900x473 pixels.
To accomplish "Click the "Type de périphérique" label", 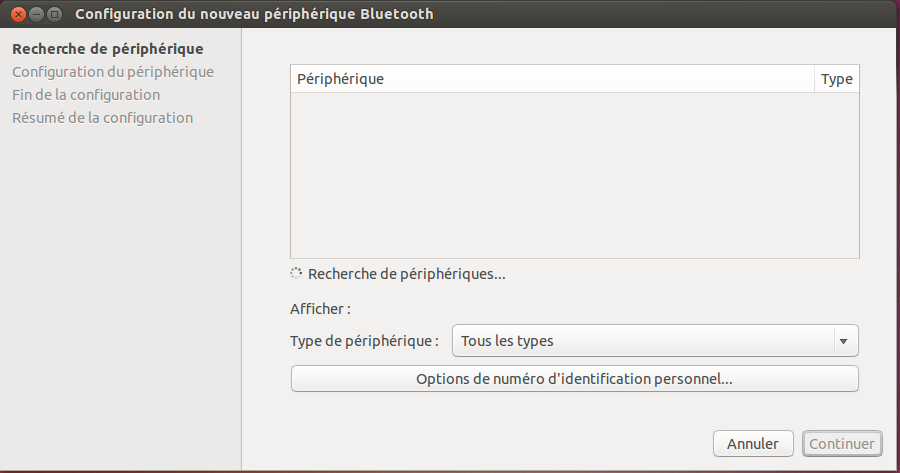I will [364, 341].
